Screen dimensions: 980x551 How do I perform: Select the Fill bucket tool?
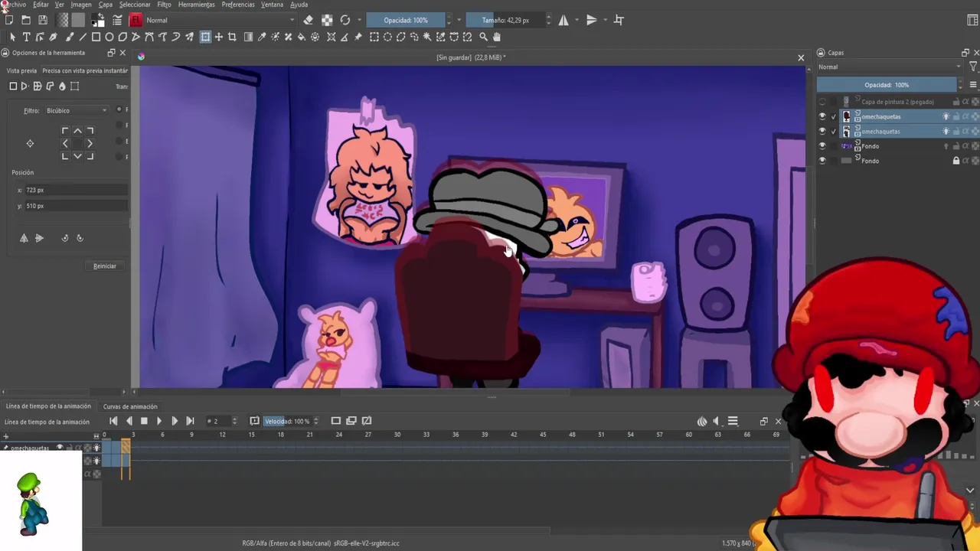302,37
